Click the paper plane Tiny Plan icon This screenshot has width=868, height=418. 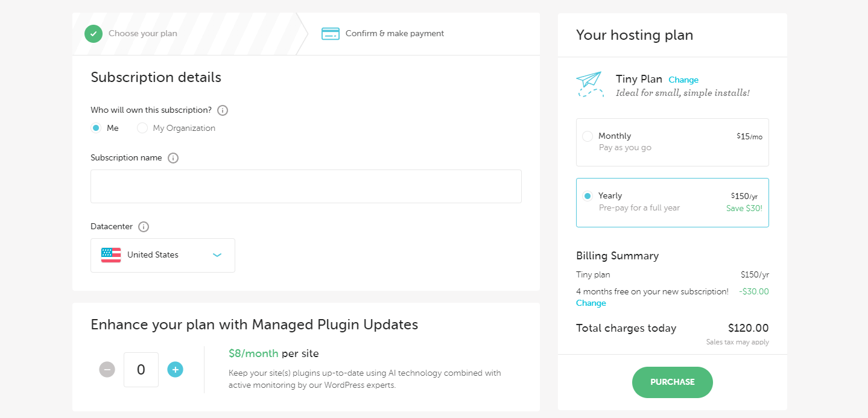coord(590,85)
